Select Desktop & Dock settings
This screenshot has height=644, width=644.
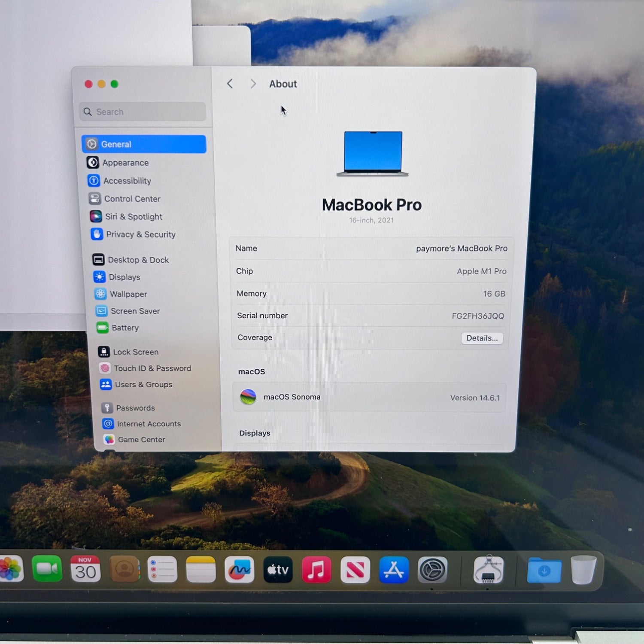[138, 260]
